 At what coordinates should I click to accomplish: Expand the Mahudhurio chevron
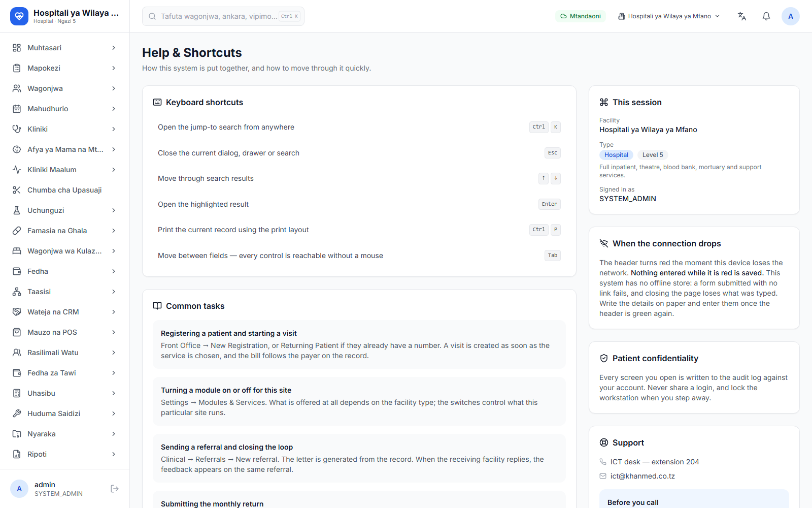point(114,109)
